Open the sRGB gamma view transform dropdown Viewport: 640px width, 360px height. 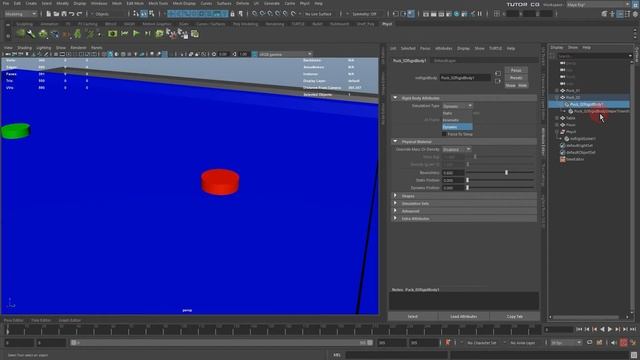point(284,54)
